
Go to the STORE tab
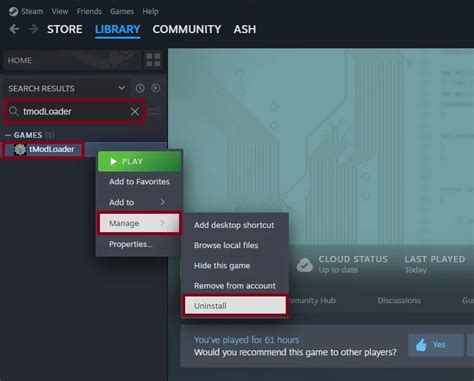pyautogui.click(x=65, y=29)
